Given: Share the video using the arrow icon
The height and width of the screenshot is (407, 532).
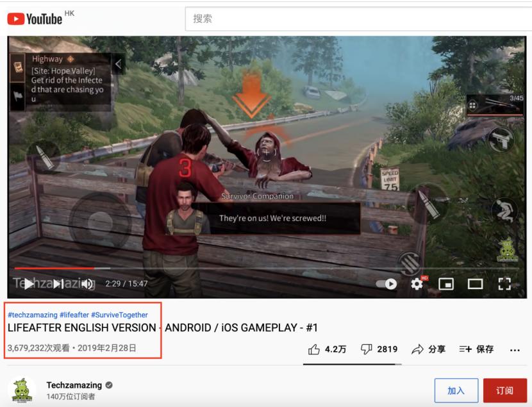Looking at the screenshot, I should (x=428, y=349).
